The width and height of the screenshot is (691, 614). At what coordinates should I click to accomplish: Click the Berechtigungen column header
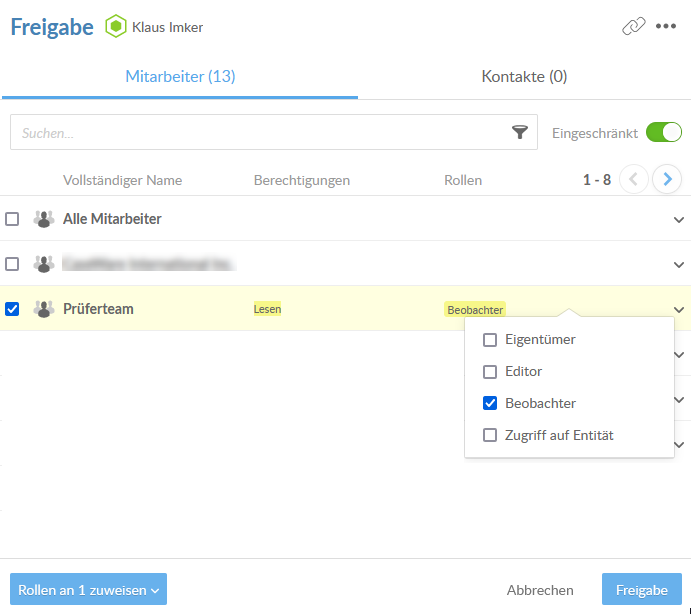[302, 180]
